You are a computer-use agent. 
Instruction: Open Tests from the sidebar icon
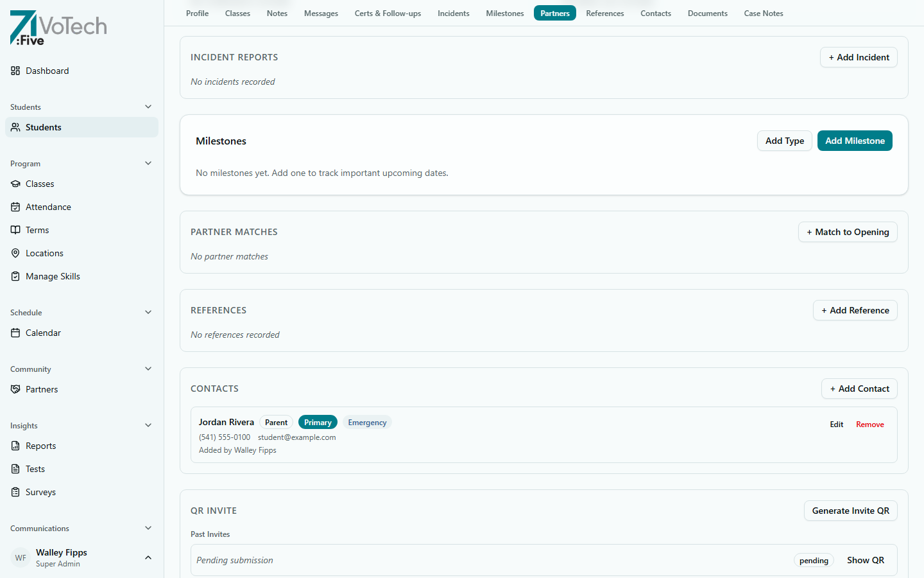15,469
